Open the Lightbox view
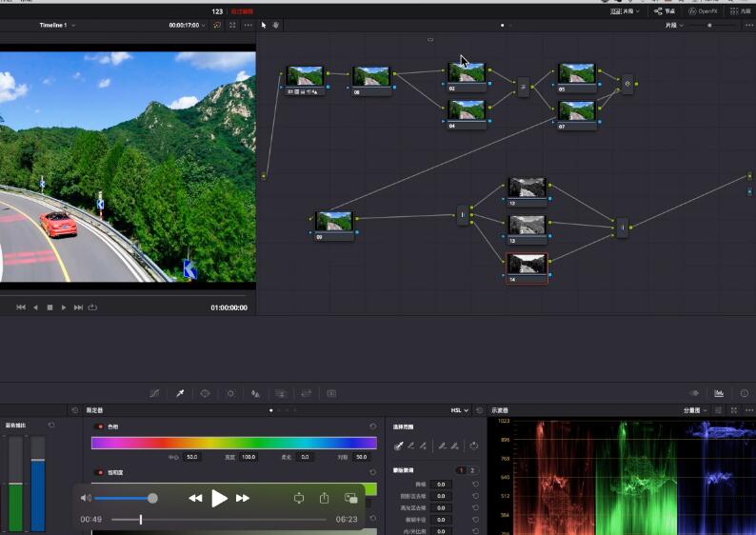756x535 pixels. tap(741, 11)
